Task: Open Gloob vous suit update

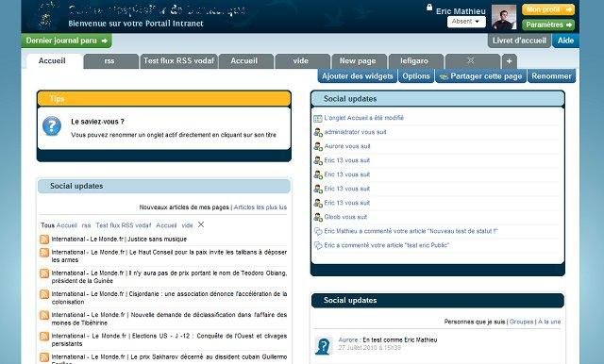Action: click(x=345, y=217)
